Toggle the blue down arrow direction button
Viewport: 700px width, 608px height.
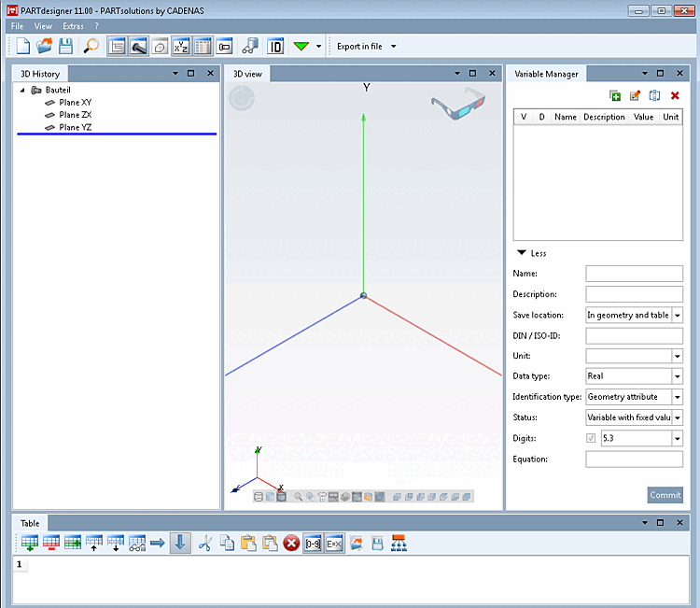coord(180,544)
